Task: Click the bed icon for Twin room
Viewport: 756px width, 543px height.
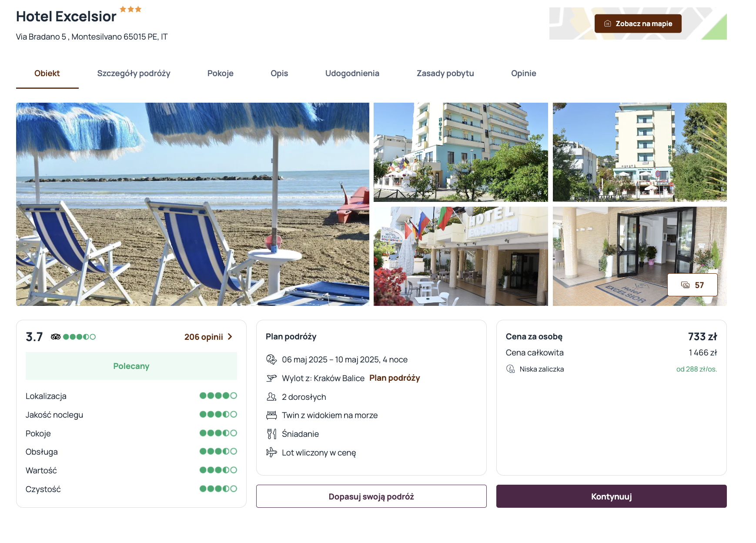Action: [271, 415]
